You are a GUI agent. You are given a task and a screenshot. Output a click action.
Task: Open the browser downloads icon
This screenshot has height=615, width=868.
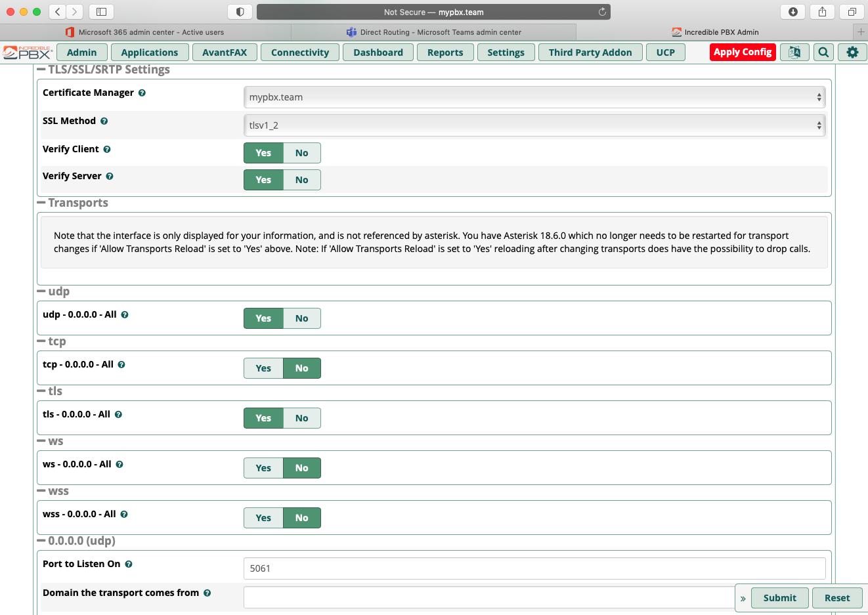point(792,11)
